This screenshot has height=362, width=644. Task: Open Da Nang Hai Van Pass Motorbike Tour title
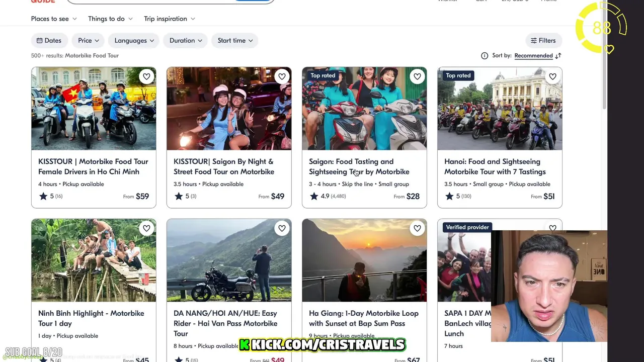pos(225,323)
